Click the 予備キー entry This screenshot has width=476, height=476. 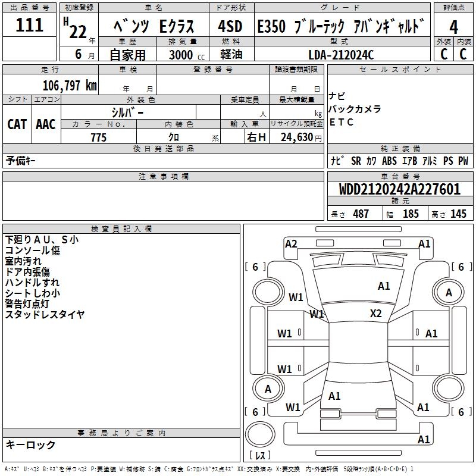coord(21,160)
